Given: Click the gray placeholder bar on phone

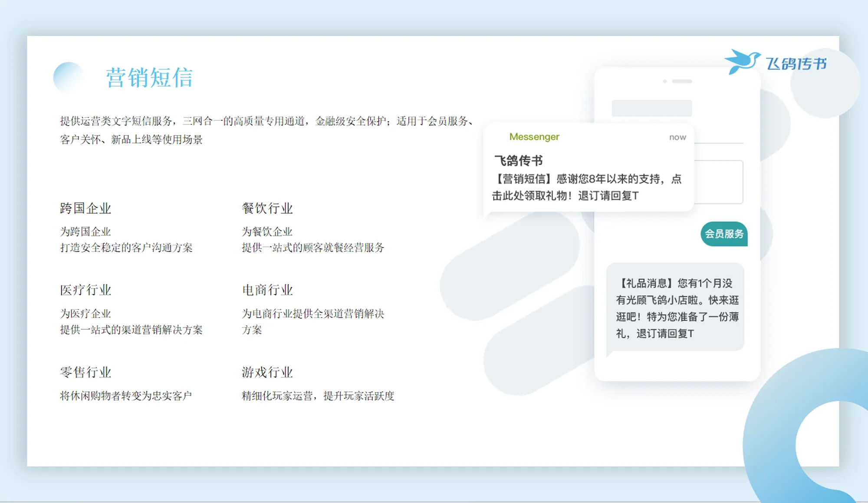Looking at the screenshot, I should point(651,108).
